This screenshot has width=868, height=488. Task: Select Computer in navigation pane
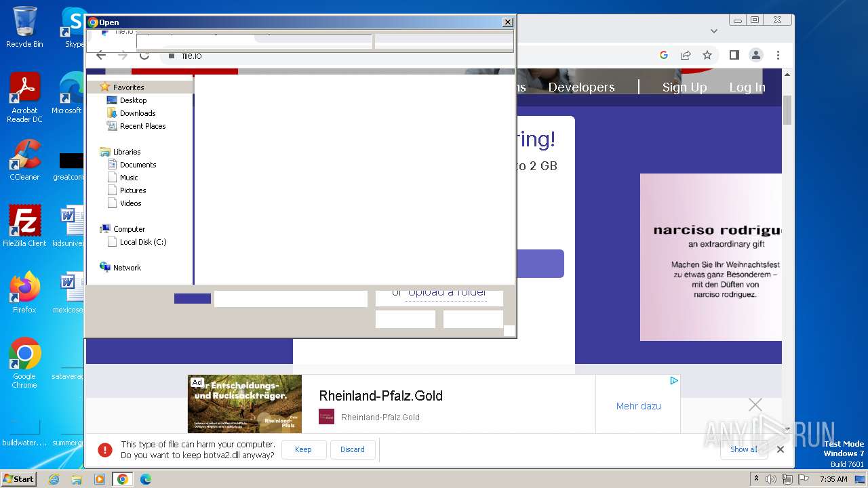(129, 229)
